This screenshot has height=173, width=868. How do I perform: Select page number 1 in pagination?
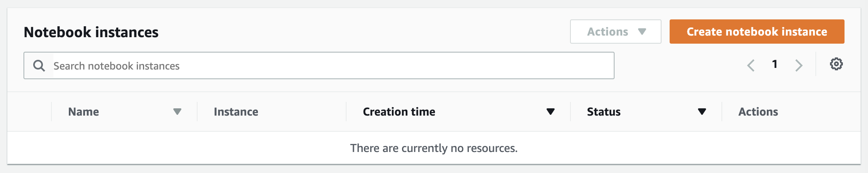click(x=774, y=64)
